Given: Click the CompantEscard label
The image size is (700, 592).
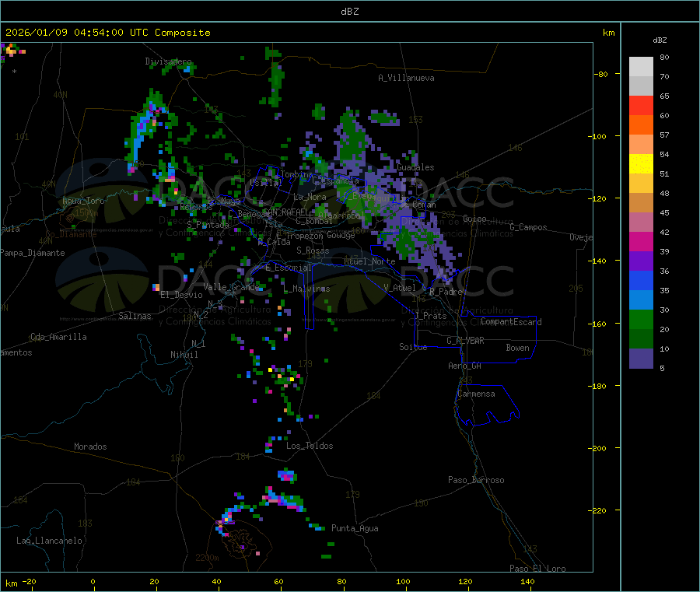Looking at the screenshot, I should click(x=511, y=322).
